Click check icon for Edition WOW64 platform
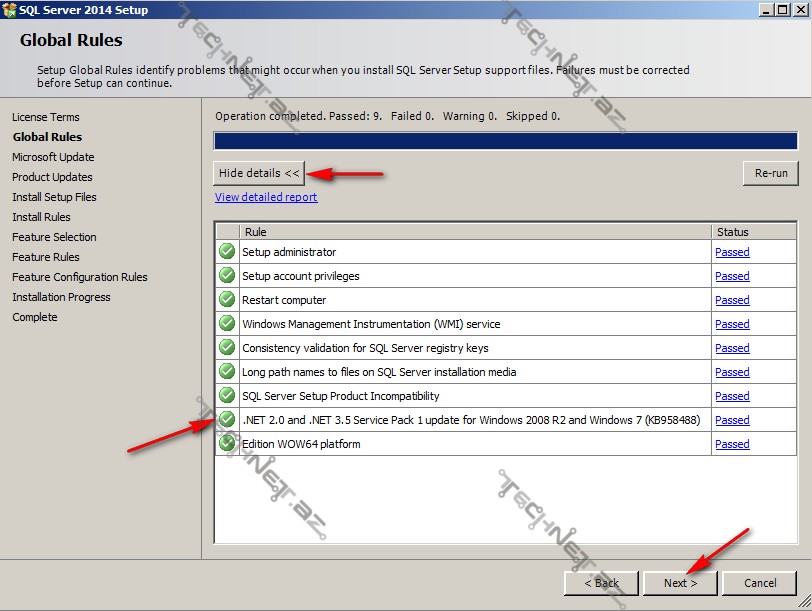The height and width of the screenshot is (611, 812). click(x=227, y=443)
